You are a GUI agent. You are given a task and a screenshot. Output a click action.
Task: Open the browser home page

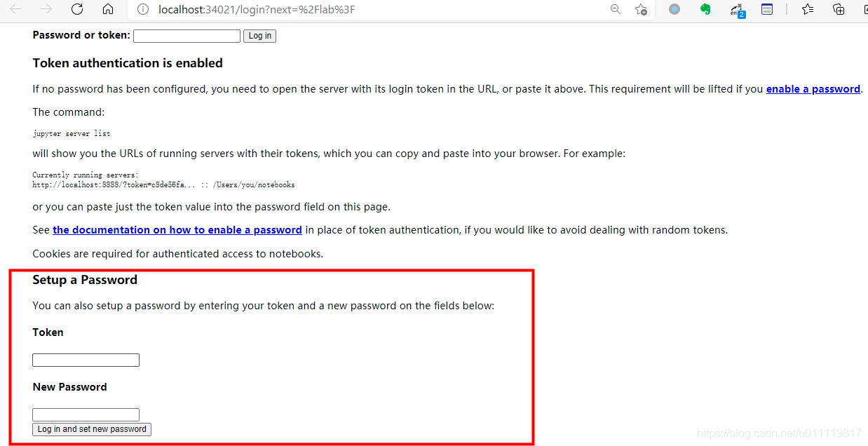[x=108, y=9]
